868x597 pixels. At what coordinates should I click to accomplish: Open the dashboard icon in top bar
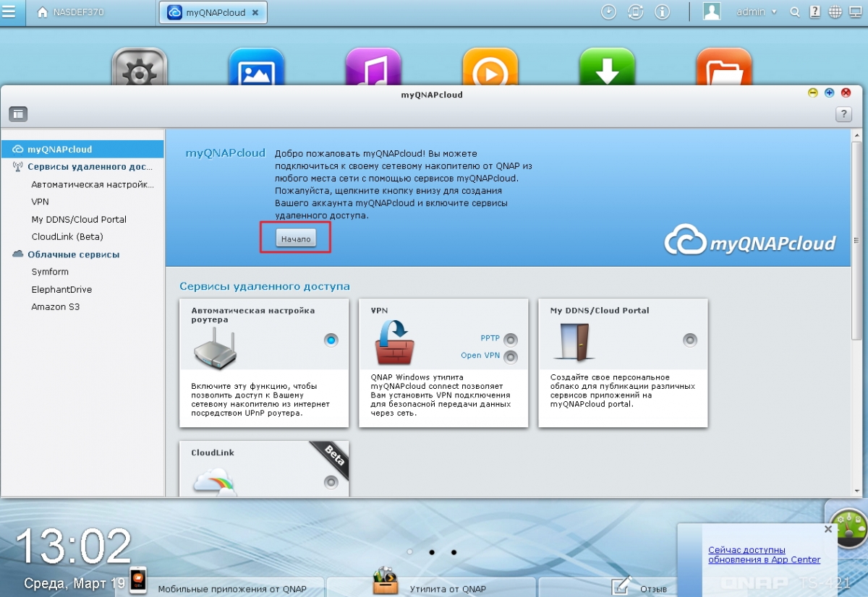[x=855, y=12]
